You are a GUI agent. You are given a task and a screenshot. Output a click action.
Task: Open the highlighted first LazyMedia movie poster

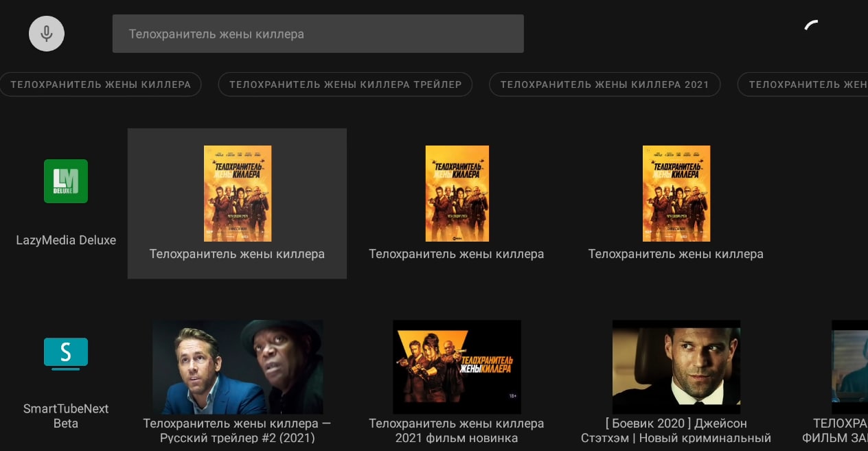click(238, 194)
